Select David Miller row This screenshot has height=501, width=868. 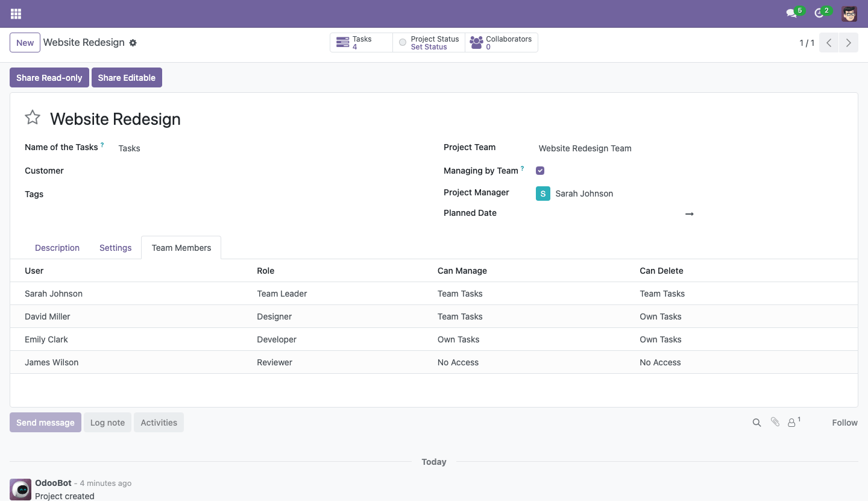[x=434, y=317]
